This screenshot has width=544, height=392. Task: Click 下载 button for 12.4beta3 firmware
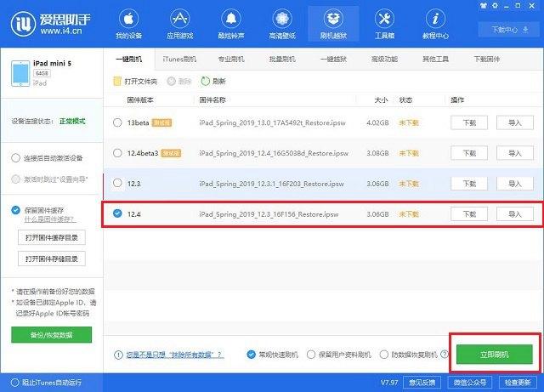coord(469,153)
